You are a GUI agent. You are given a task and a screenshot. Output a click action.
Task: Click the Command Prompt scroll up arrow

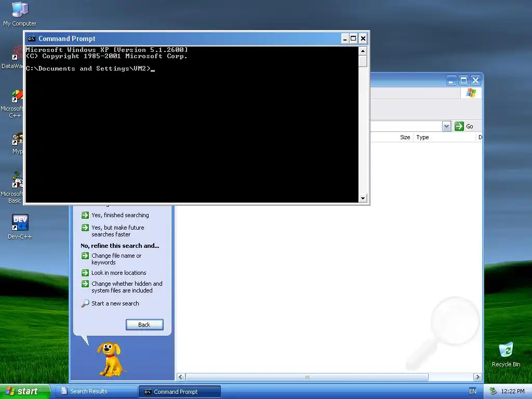pyautogui.click(x=363, y=51)
